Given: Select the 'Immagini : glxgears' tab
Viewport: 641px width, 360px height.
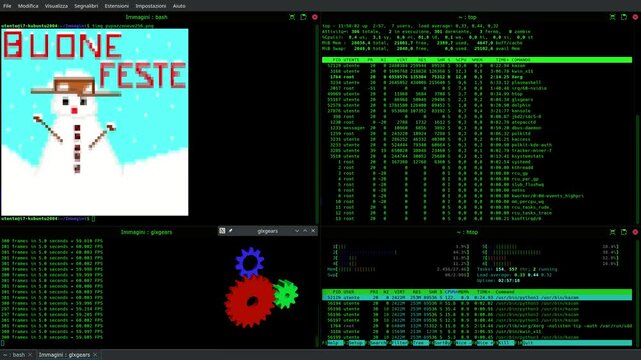Looking at the screenshot, I should coord(68,355).
